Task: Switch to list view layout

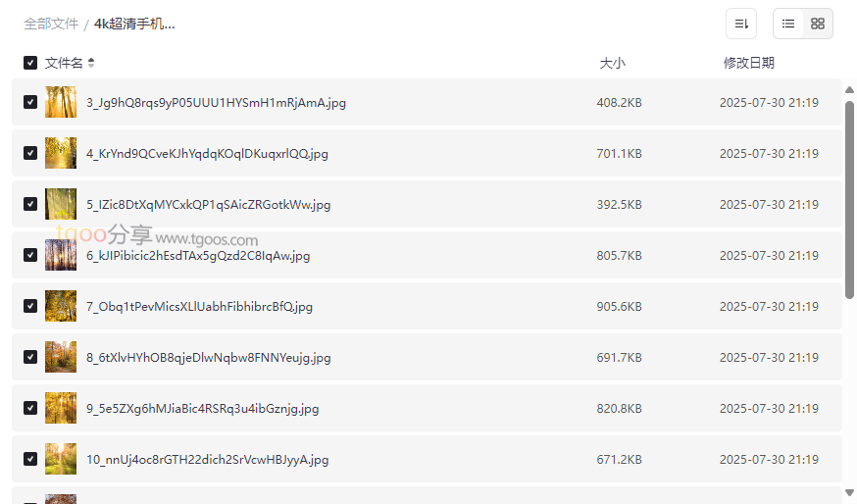Action: pyautogui.click(x=788, y=24)
